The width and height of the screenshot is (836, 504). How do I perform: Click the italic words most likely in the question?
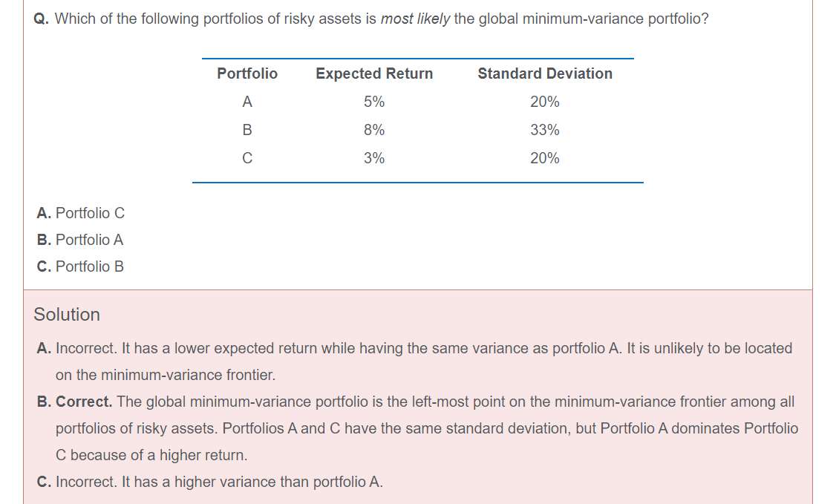(x=415, y=19)
